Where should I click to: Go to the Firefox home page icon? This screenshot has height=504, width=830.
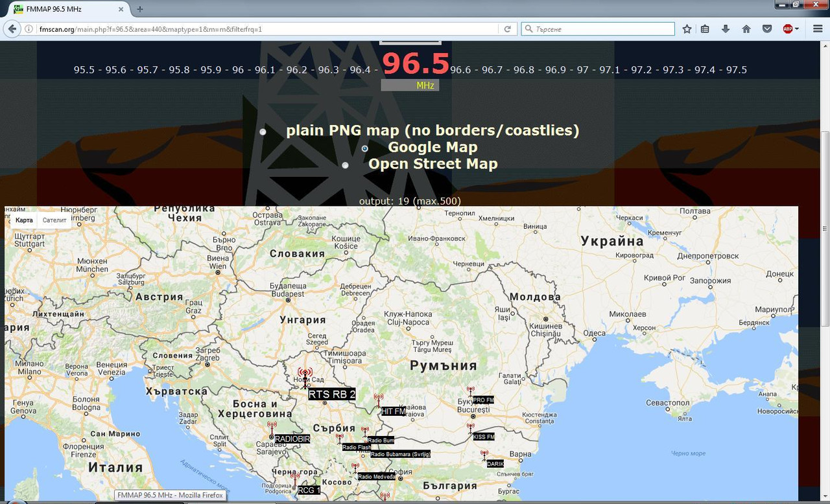pyautogui.click(x=746, y=29)
